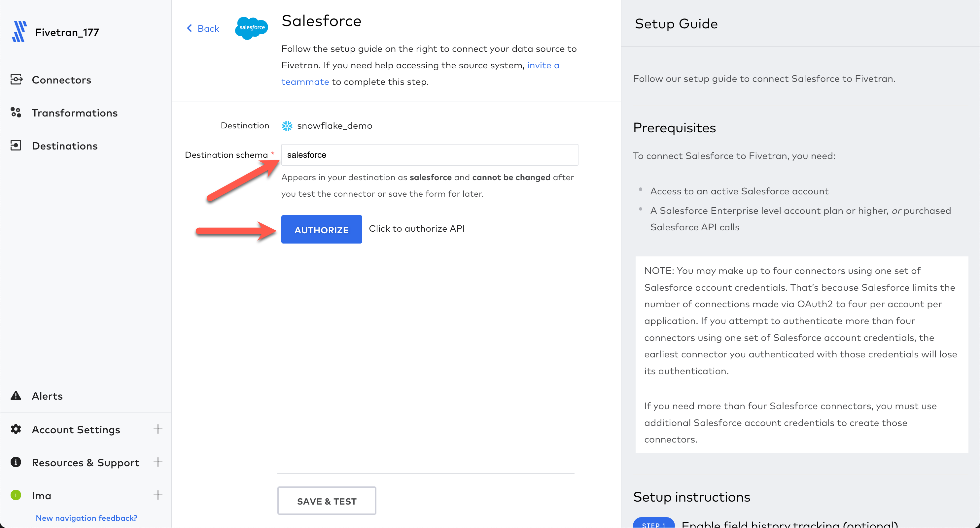Click the Account Settings gear icon
Image resolution: width=980 pixels, height=528 pixels.
[x=16, y=429]
